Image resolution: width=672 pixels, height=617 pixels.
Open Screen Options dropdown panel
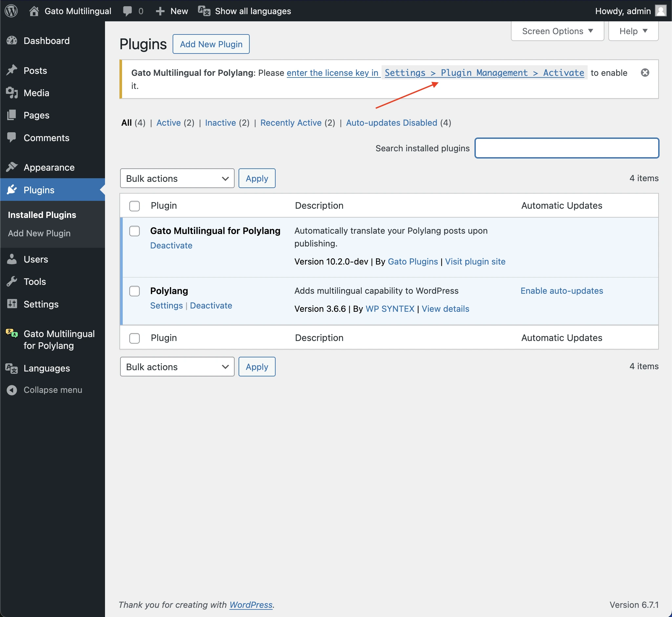(557, 31)
